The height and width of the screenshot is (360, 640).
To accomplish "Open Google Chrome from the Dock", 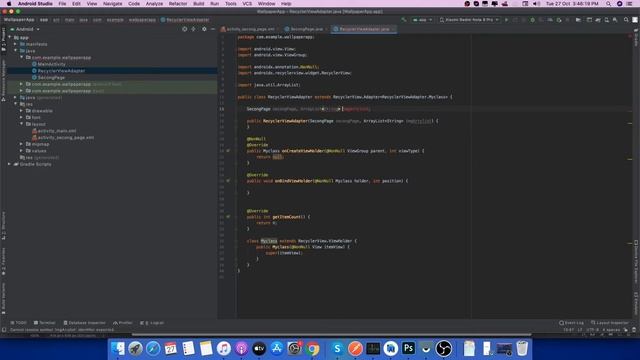I will [x=313, y=349].
